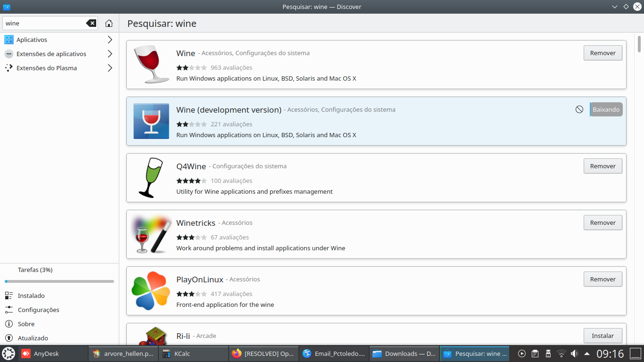Screen dimensions: 644x362
Task: Expand Extensões do Plasma arrow
Action: [x=110, y=68]
